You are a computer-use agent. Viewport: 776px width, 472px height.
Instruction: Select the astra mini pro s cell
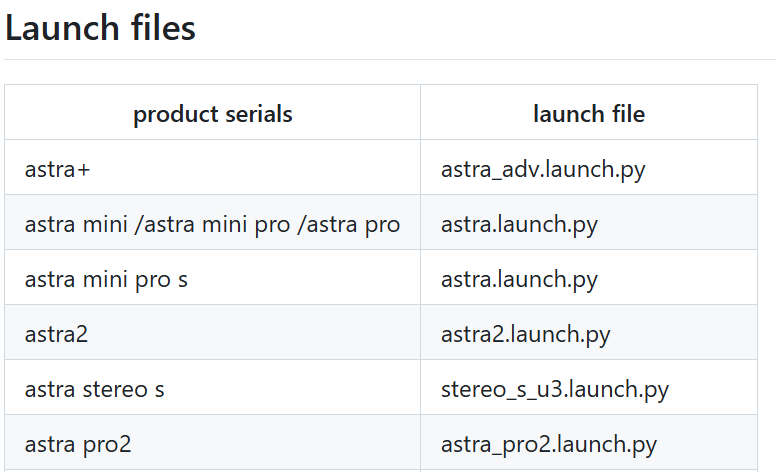[106, 279]
